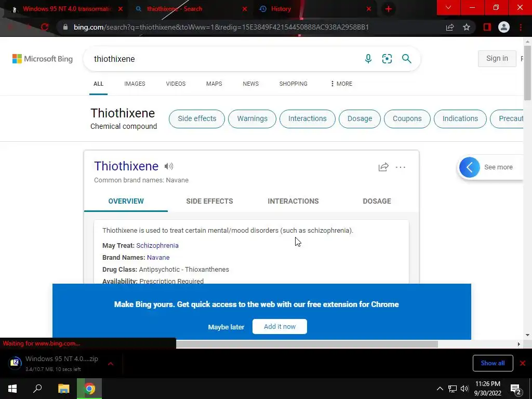
Task: Follow the Navane brand link
Action: (158, 258)
